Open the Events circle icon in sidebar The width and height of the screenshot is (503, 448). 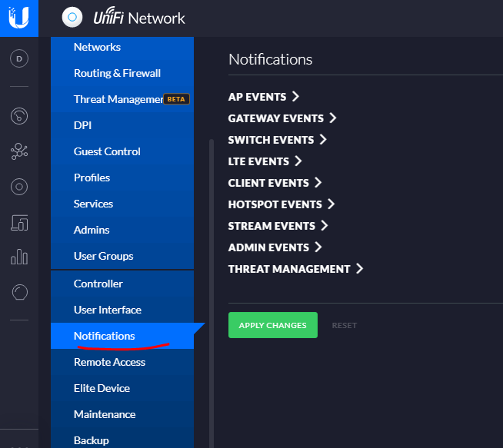pos(19,292)
